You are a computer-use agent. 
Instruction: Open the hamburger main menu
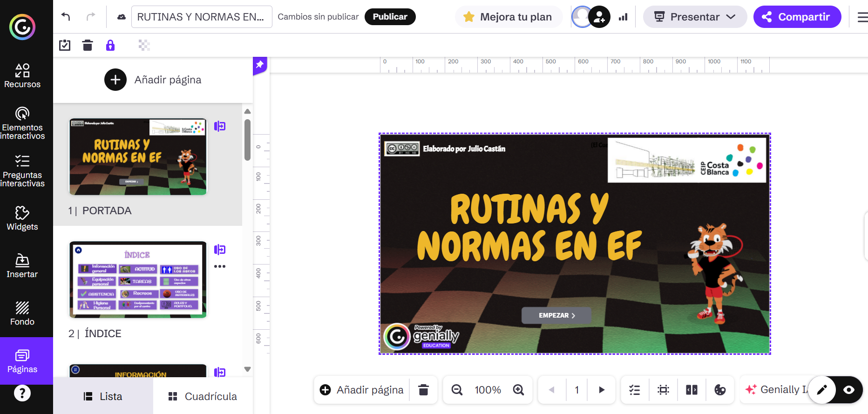coord(862,17)
